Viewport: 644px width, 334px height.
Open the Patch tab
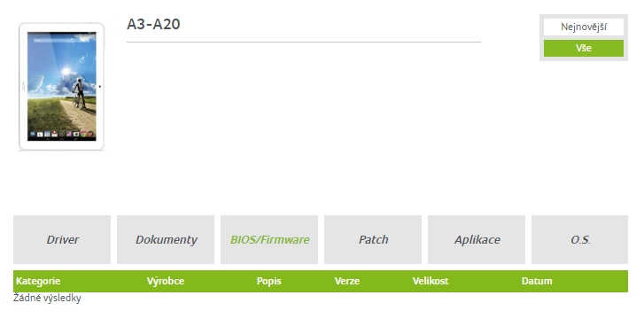point(373,239)
